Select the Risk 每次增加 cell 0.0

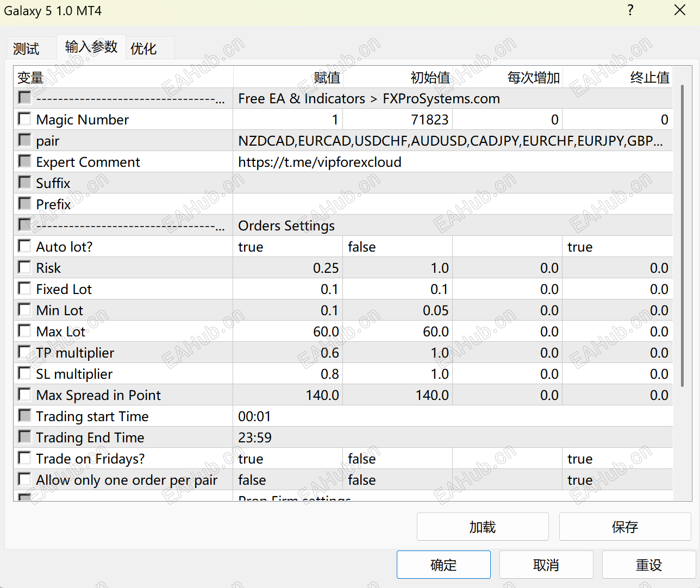coord(508,268)
